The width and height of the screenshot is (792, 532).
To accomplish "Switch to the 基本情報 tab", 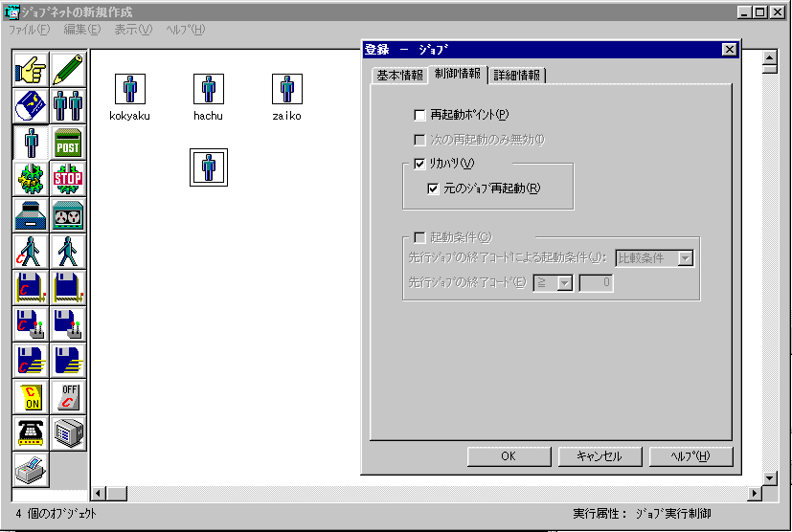I will point(399,76).
